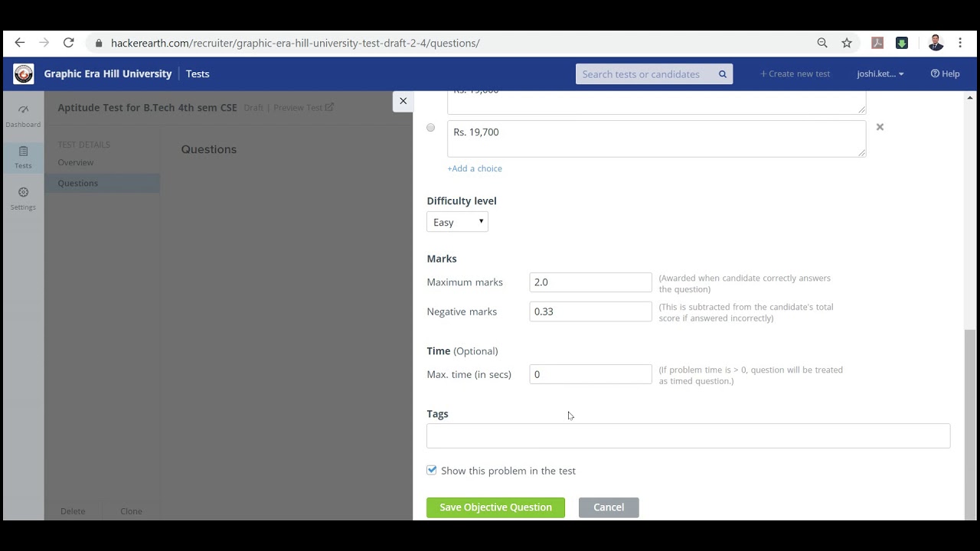
Task: Click the Tags input box
Action: (x=688, y=435)
